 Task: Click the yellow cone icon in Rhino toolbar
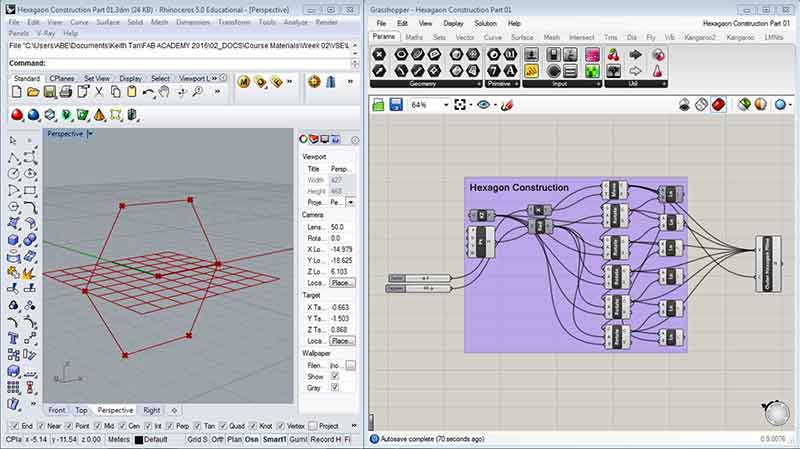tap(99, 115)
